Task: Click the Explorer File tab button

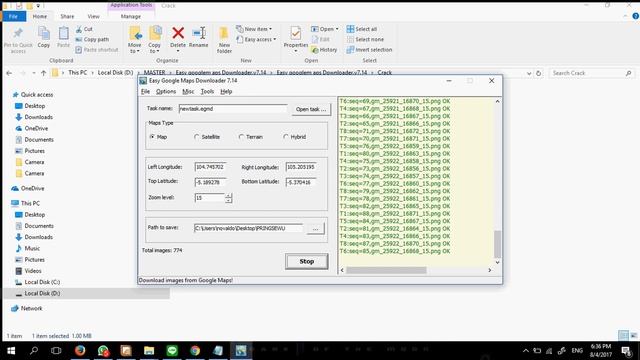Action: pyautogui.click(x=13, y=16)
